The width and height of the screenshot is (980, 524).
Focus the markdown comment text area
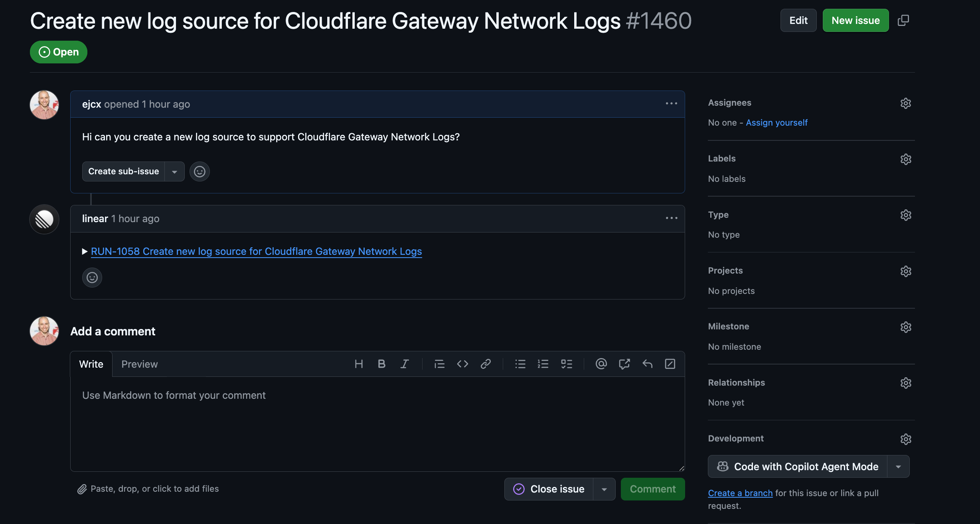coord(377,423)
